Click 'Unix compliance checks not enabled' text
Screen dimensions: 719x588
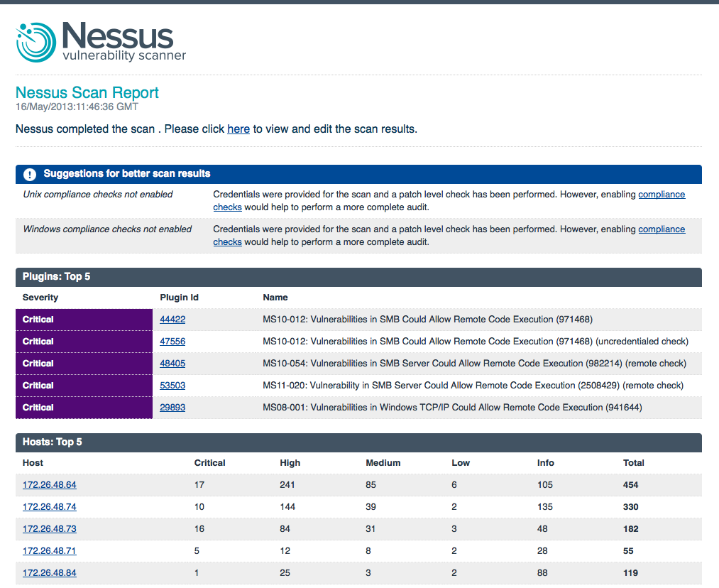point(98,194)
